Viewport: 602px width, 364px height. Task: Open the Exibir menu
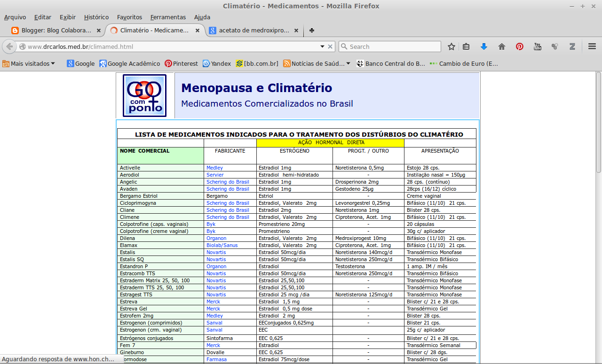click(68, 17)
